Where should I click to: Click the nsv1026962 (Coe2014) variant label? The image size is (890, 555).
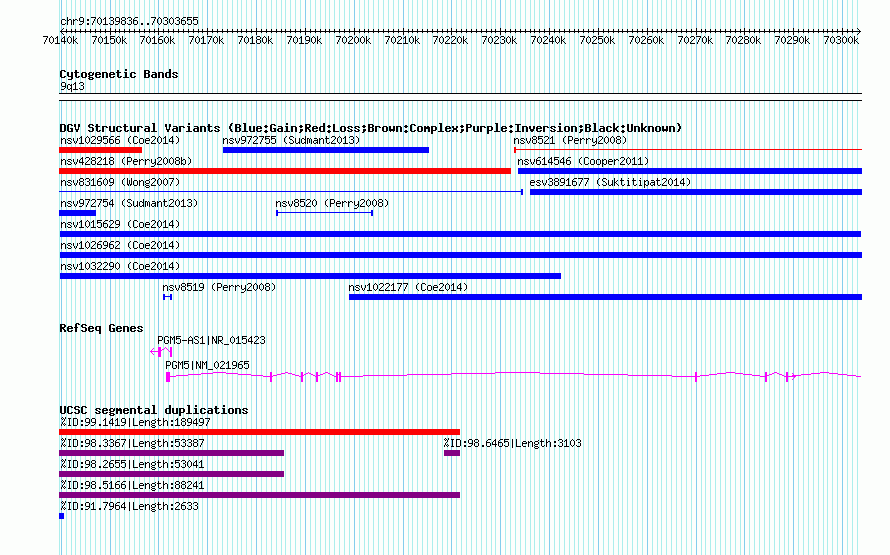tap(120, 245)
